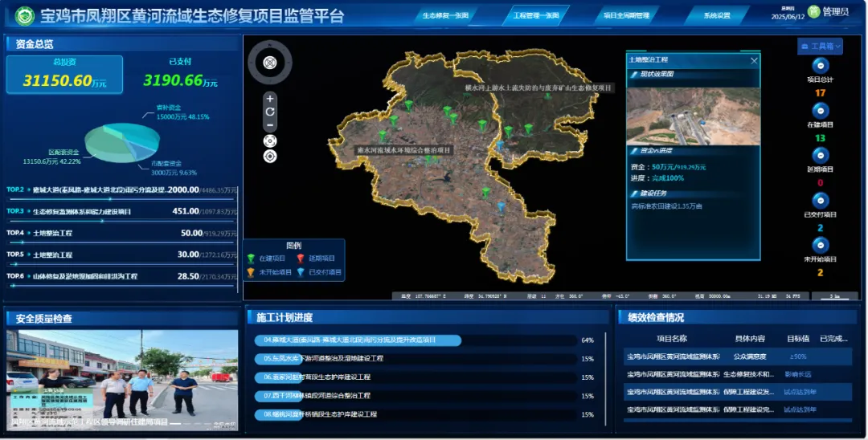The width and height of the screenshot is (868, 440).
Task: Expand the TOP.4 土地整治工程 funding row
Action: tap(121, 233)
